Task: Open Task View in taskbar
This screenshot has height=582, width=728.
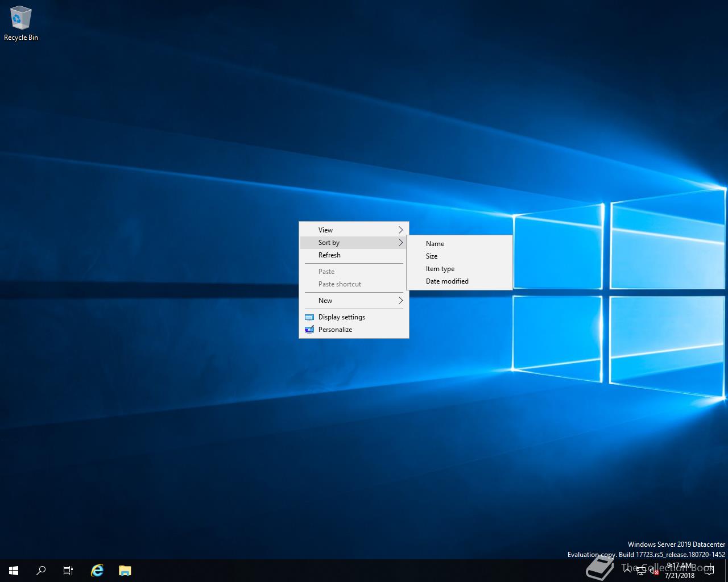Action: point(68,570)
